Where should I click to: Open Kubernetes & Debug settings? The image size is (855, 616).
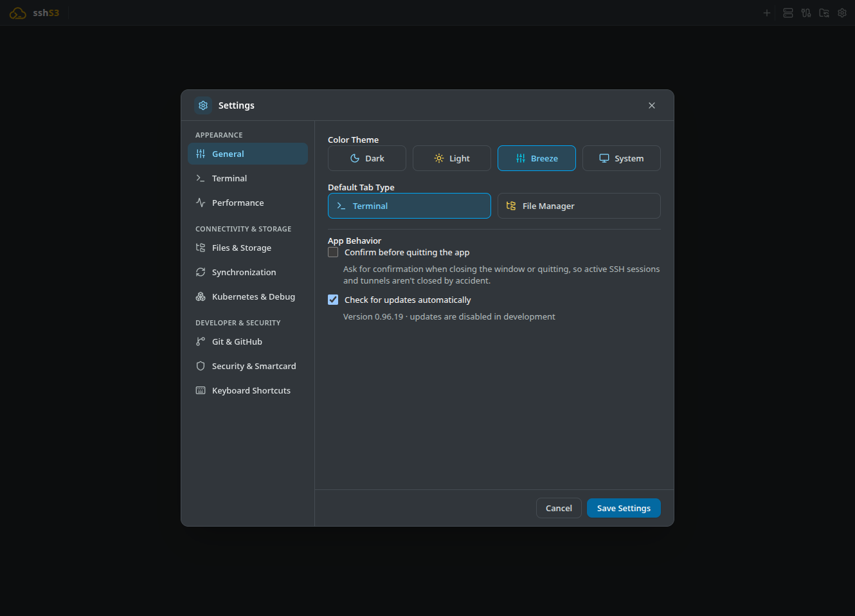click(248, 296)
